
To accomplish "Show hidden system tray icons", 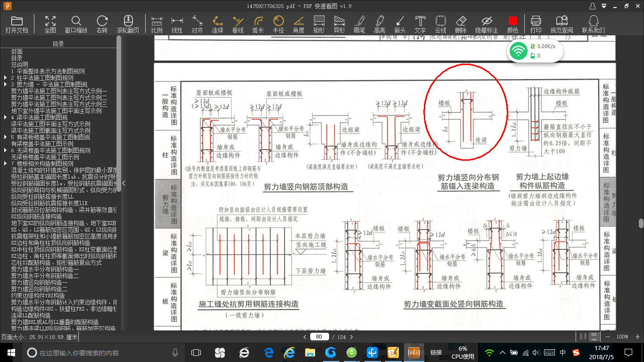I will point(502,353).
